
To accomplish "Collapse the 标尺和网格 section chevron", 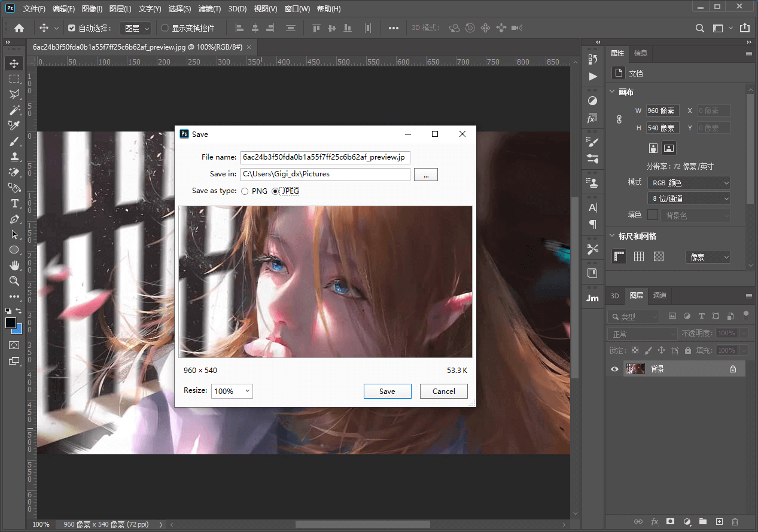I will pos(611,236).
